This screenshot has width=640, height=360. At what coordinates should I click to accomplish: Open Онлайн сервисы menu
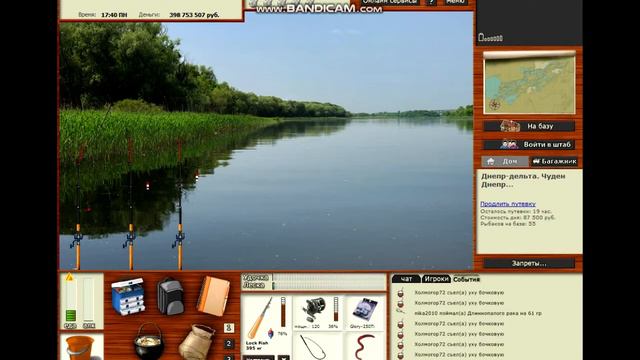tap(390, 2)
